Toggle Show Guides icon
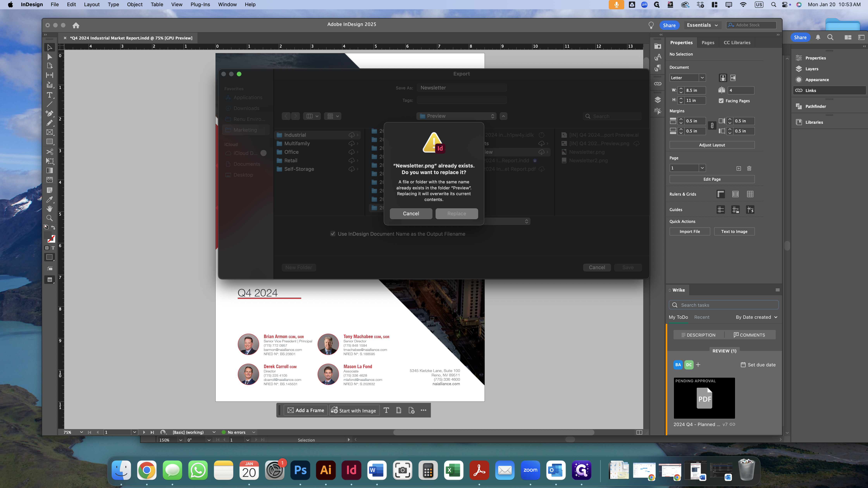This screenshot has width=868, height=488. [721, 210]
